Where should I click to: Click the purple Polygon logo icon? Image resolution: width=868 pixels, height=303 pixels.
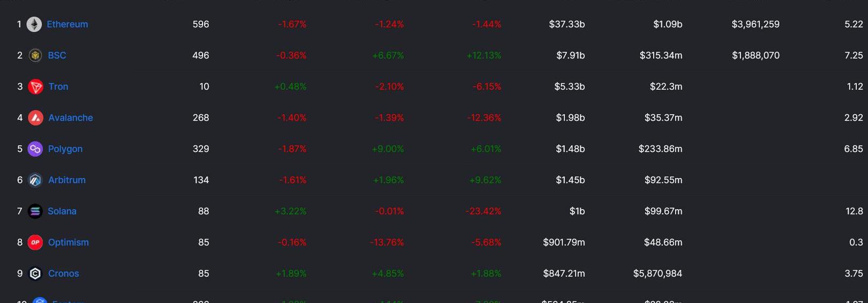coord(35,149)
